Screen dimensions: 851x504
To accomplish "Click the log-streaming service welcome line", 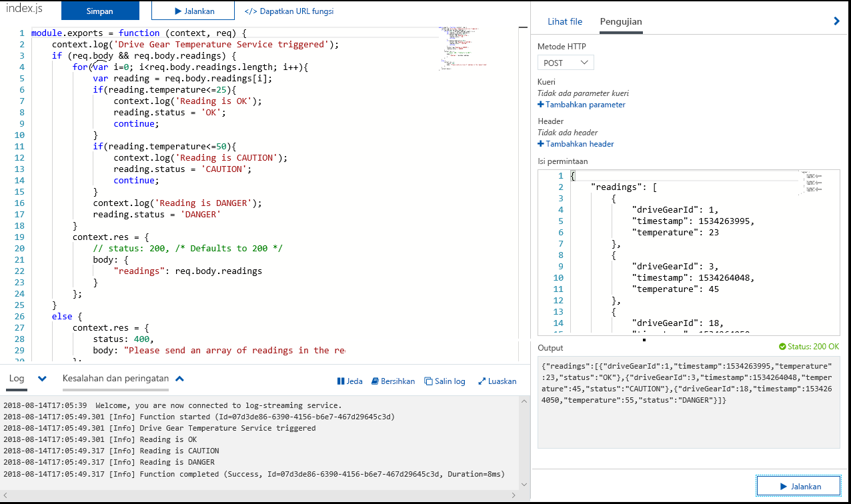I will pyautogui.click(x=173, y=405).
